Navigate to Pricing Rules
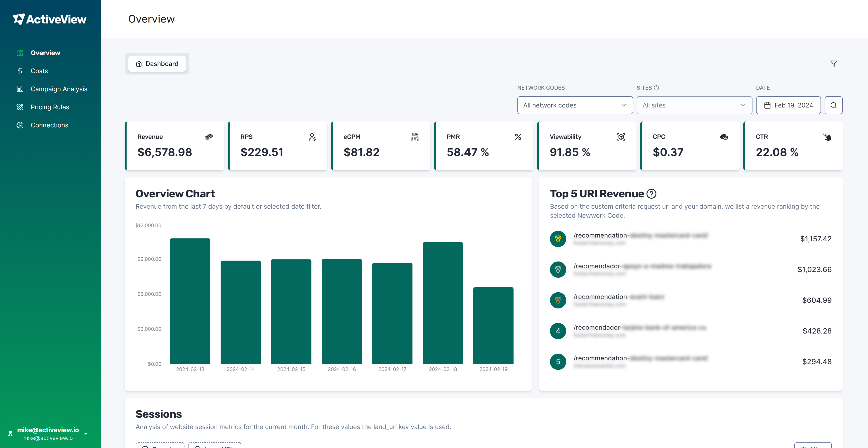Image resolution: width=868 pixels, height=448 pixels. coord(50,107)
